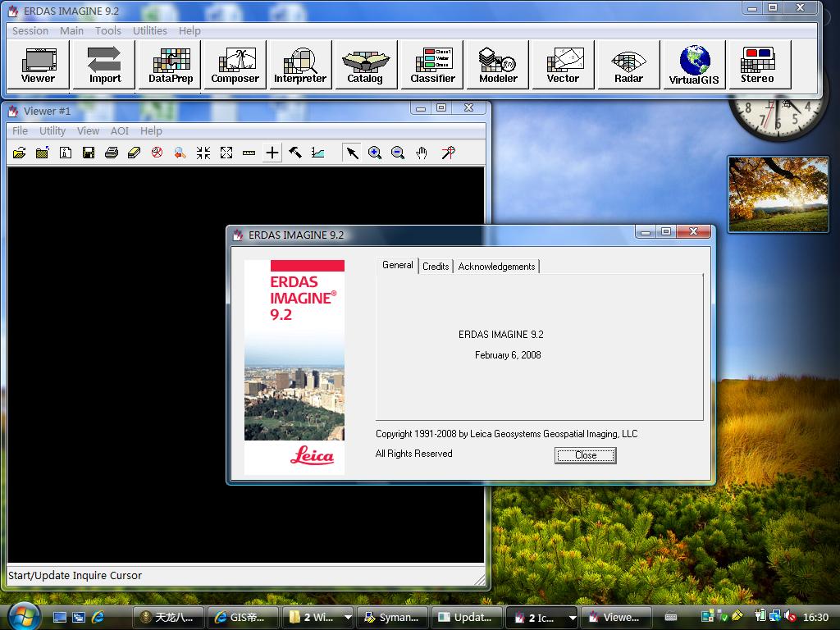Switch to the Syman... taskbar button

tap(393, 617)
